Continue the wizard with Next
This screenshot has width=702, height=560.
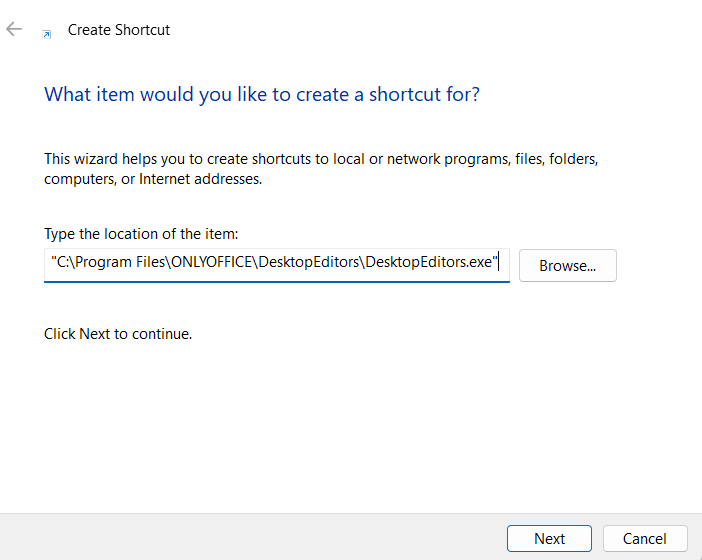tap(549, 539)
